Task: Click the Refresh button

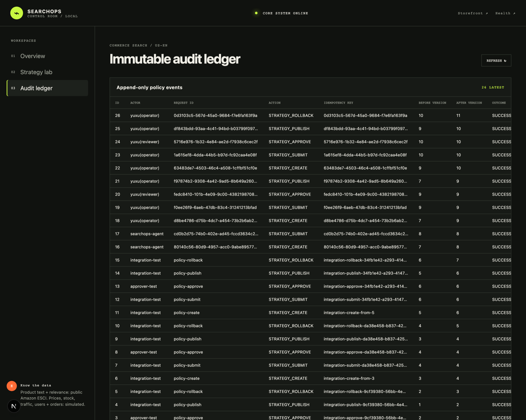Action: click(496, 61)
